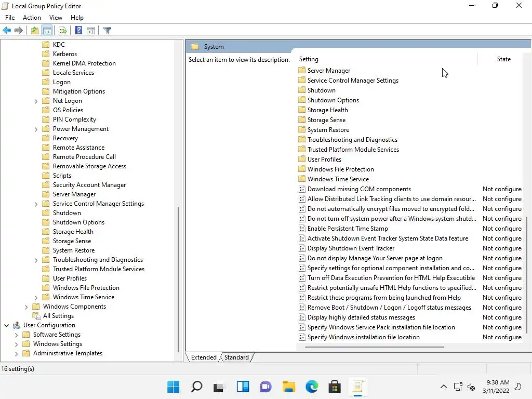Click the Export List toolbar icon

click(63, 31)
